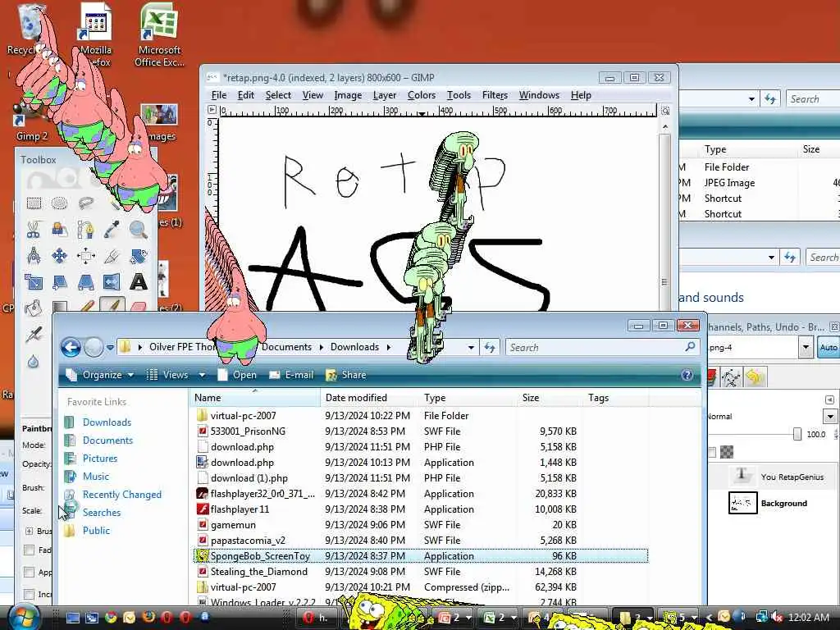This screenshot has height=630, width=840.
Task: Open the image selector dropdown in Layers dialog
Action: click(806, 347)
